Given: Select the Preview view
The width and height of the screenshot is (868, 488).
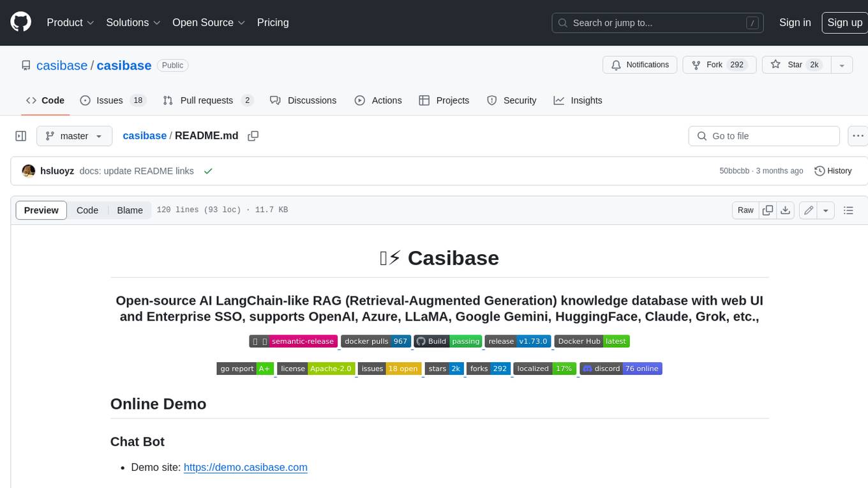Looking at the screenshot, I should point(41,210).
